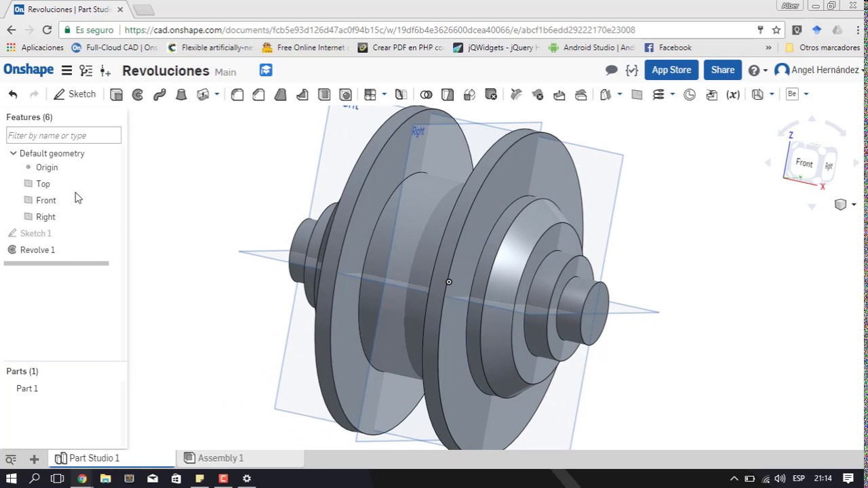The image size is (868, 488).
Task: Select the Helix tool
Action: (658, 95)
